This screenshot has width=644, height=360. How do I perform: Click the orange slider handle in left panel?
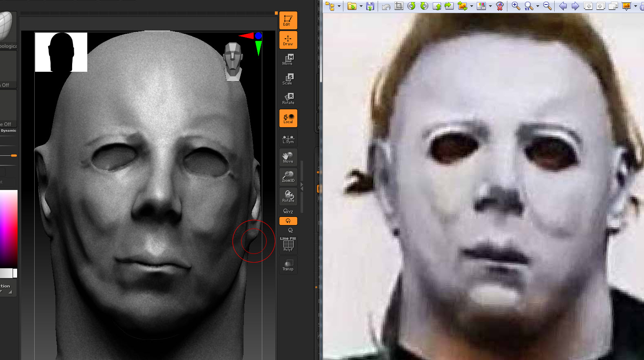pyautogui.click(x=14, y=155)
